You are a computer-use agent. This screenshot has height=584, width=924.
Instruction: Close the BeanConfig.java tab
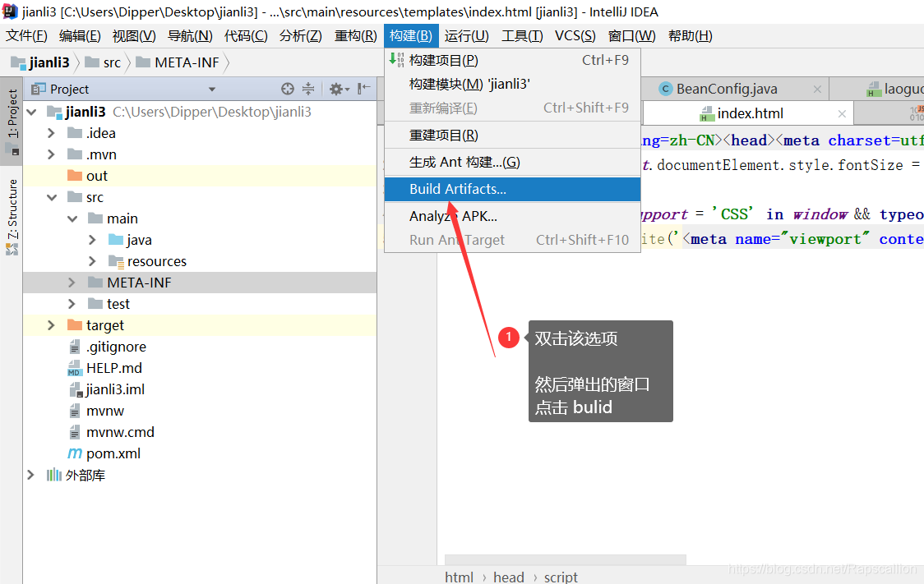(x=817, y=89)
